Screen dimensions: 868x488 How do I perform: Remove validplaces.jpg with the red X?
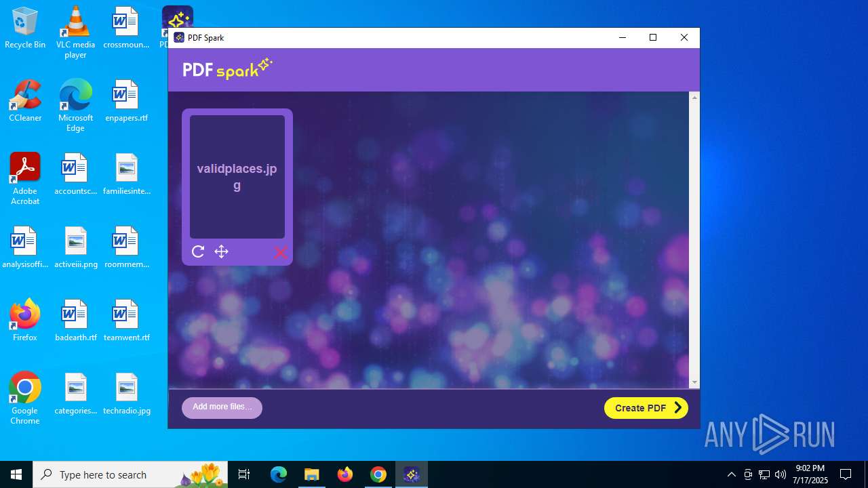point(280,253)
